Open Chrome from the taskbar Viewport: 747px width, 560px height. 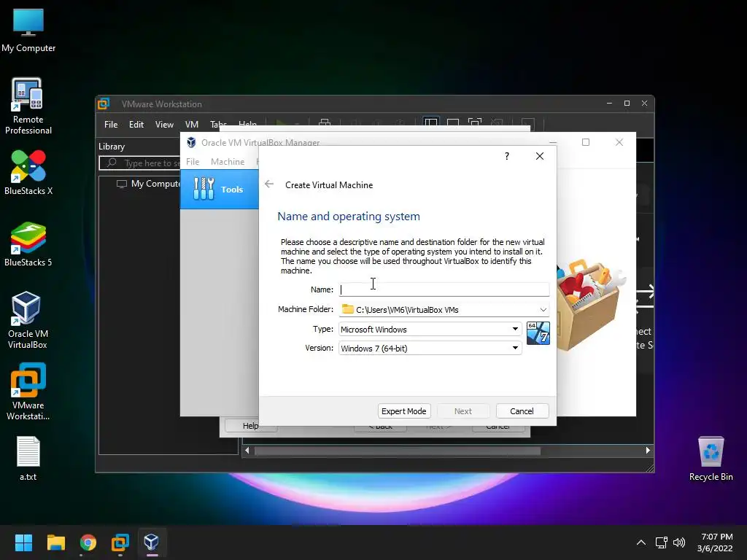(88, 542)
